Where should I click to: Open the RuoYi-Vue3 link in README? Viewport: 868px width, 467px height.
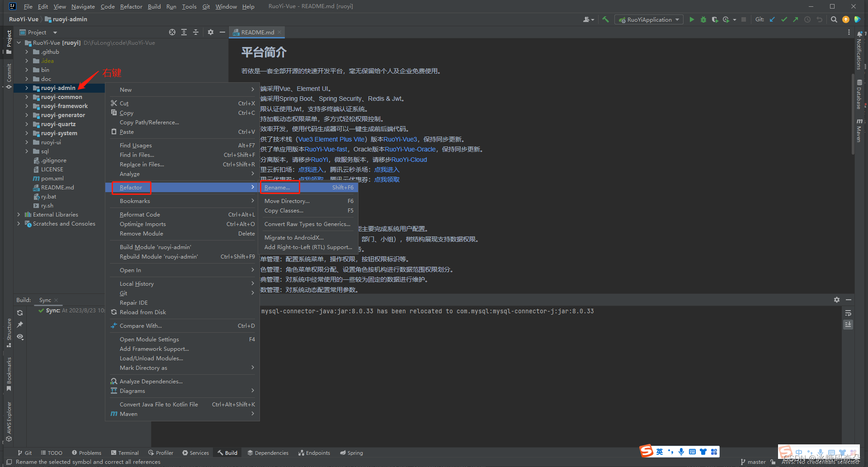coord(401,139)
